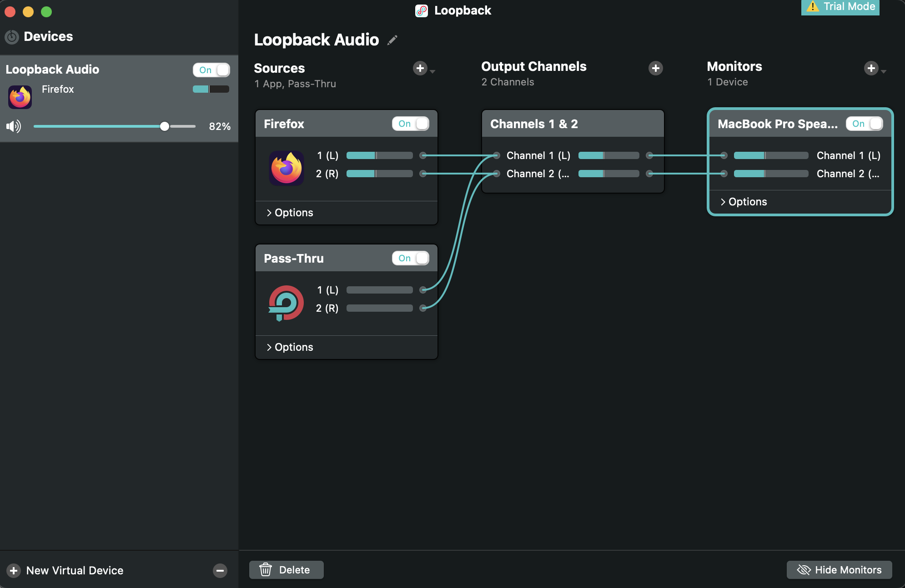Click the Pass-Thru 1 (L) output connector dot

pyautogui.click(x=423, y=290)
